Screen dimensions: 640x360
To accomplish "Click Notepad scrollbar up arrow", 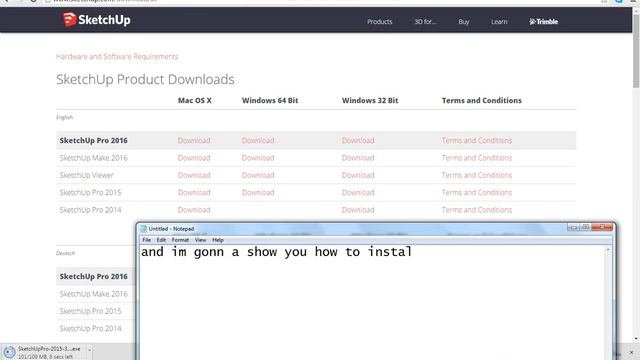I will pyautogui.click(x=608, y=249).
